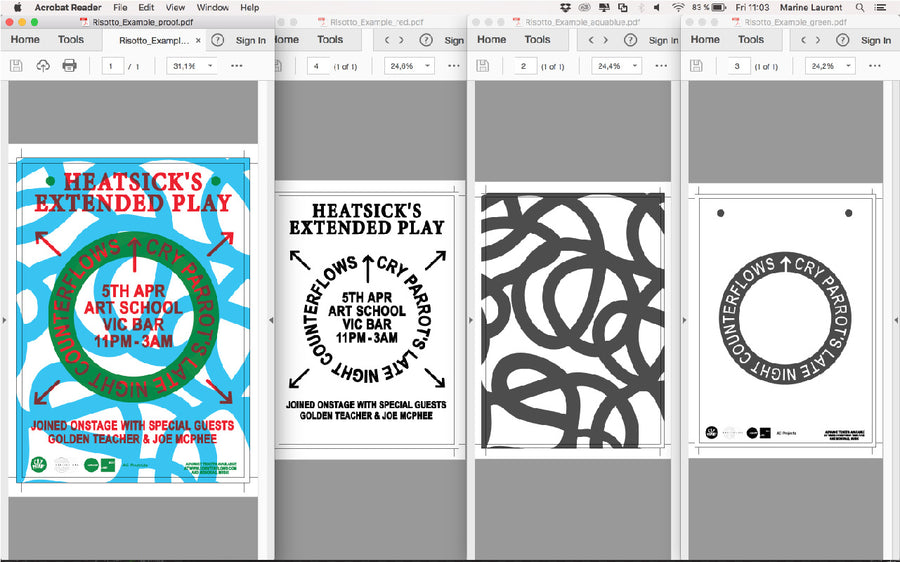
Task: Go to next tab arrow in red window
Action: (401, 40)
